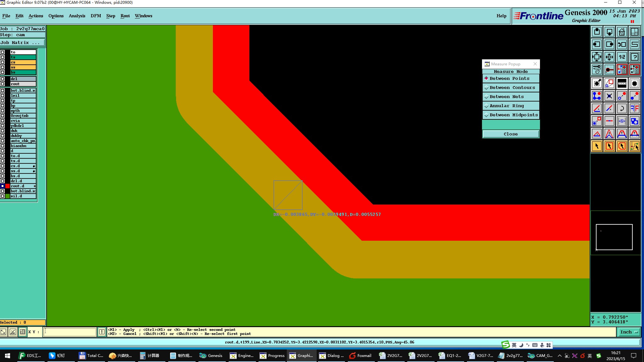Open the DFM menu
644x362 pixels.
(x=96, y=16)
